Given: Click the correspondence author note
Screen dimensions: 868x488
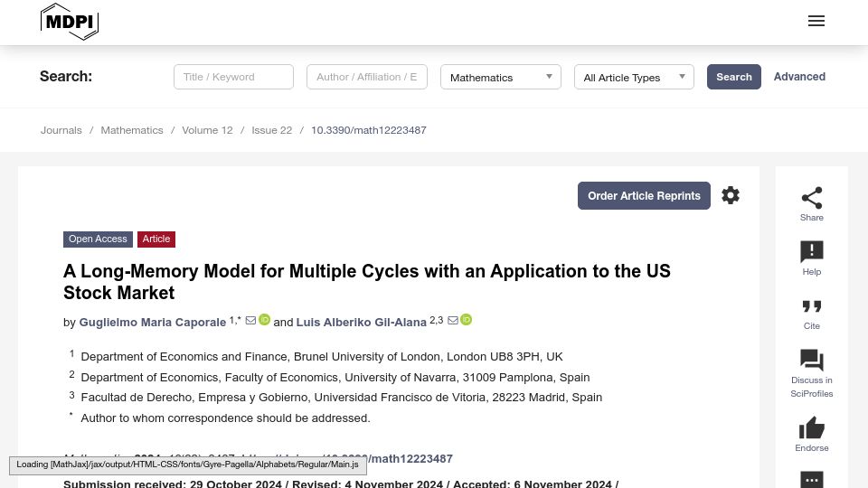Looking at the screenshot, I should tap(225, 418).
